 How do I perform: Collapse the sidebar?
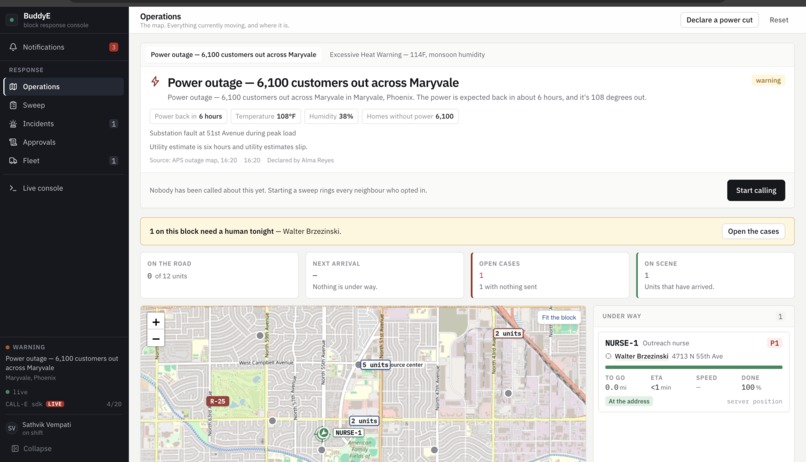(x=32, y=448)
